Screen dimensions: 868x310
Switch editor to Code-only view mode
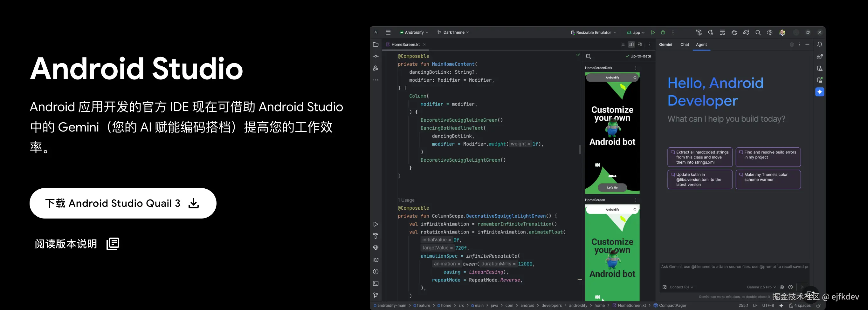[623, 44]
